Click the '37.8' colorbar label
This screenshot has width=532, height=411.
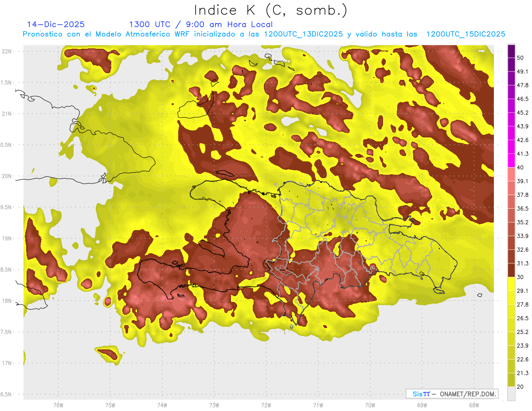(x=523, y=195)
